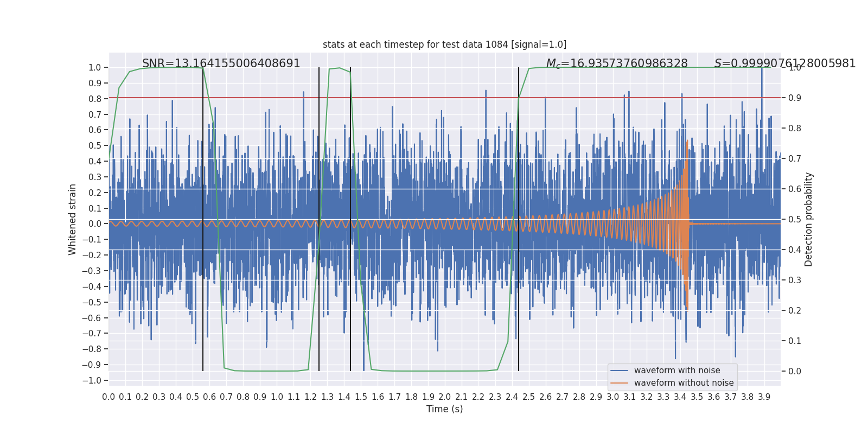Viewport: 868px width, 434px height.
Task: Pick the blue line swatch in the legend
Action: (x=620, y=371)
